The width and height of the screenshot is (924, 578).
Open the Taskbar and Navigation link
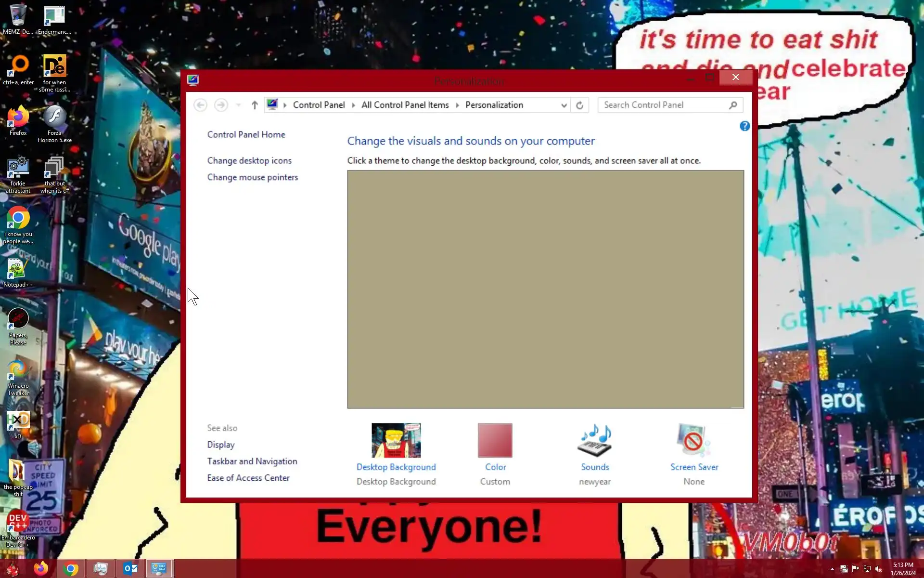(252, 461)
